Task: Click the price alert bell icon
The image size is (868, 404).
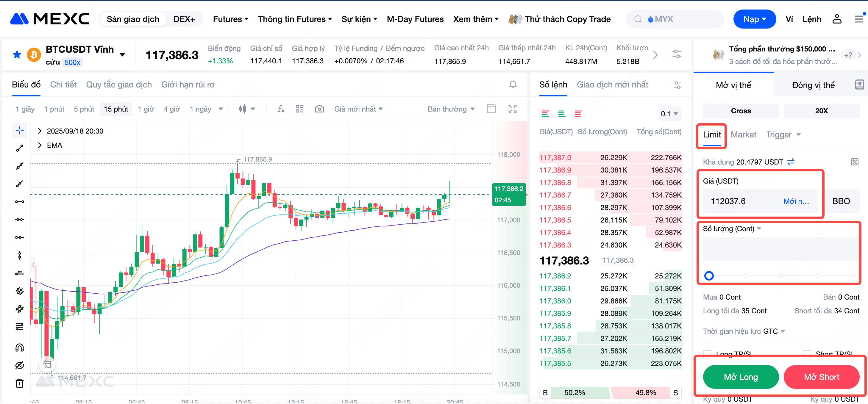Action: coord(513,84)
